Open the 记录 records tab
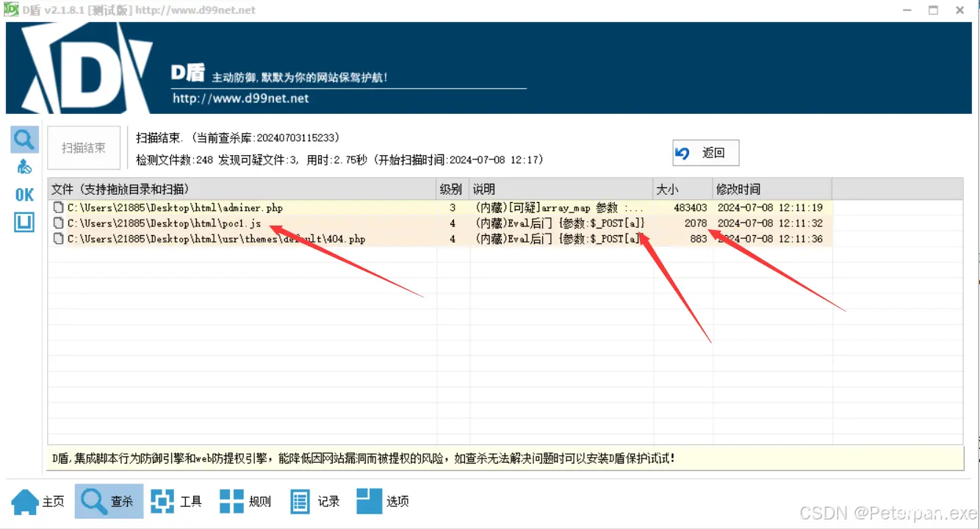The height and width of the screenshot is (529, 980). pyautogui.click(x=314, y=502)
